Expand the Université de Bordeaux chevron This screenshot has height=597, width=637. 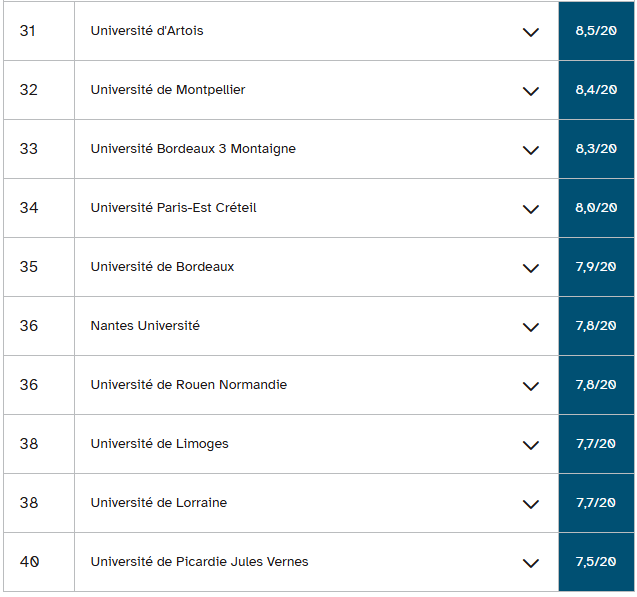(x=531, y=268)
